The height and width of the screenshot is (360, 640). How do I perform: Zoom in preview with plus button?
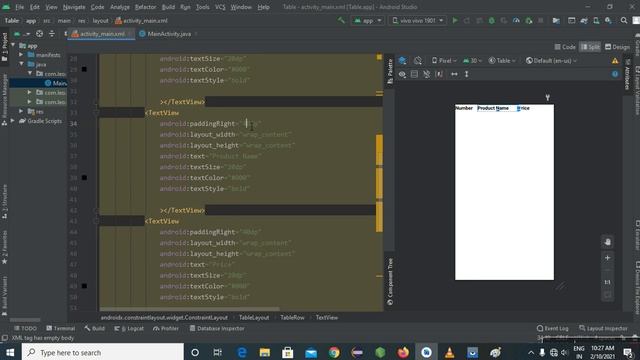(x=607, y=258)
